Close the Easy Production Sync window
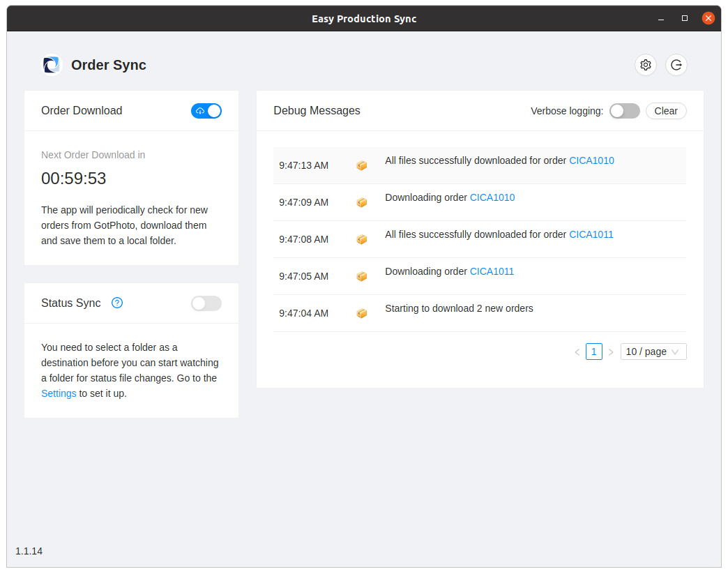This screenshot has width=728, height=574. [x=708, y=18]
